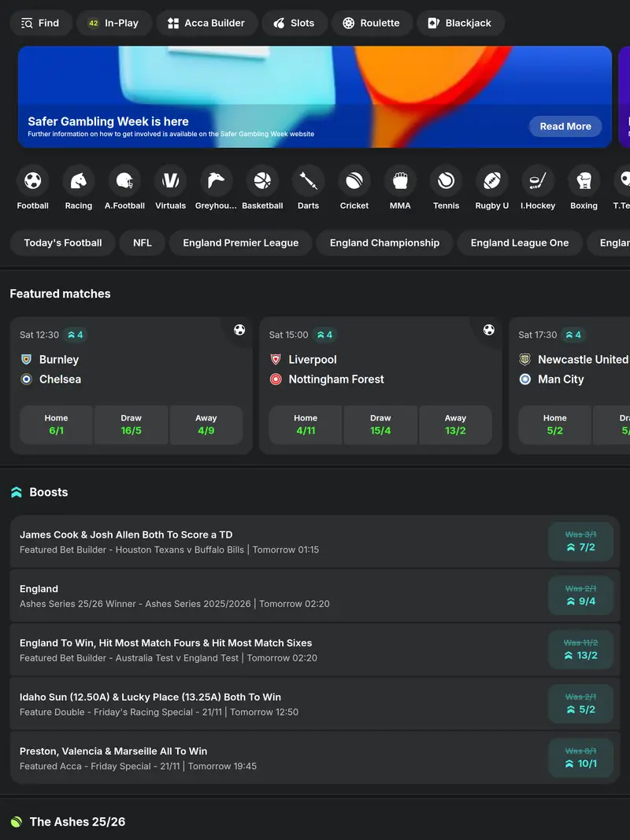Open the Darts section
Viewport: 630px width, 840px height.
point(308,181)
